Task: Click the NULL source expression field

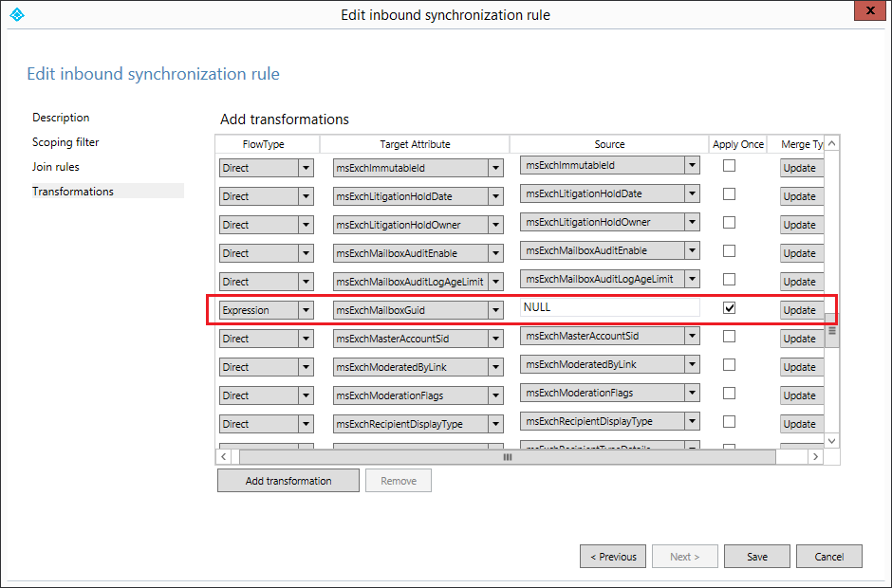Action: coord(609,307)
